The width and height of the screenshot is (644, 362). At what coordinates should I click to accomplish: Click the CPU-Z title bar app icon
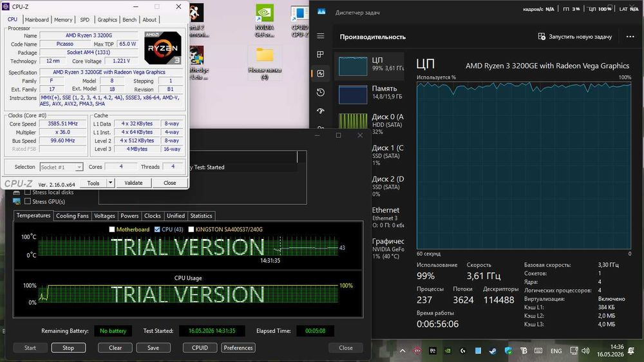click(x=6, y=6)
